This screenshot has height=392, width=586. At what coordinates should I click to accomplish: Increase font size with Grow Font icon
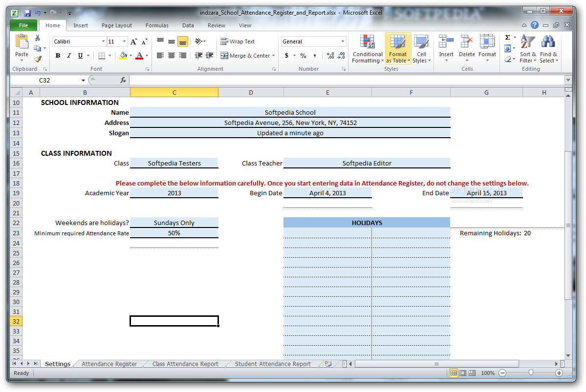[x=133, y=41]
